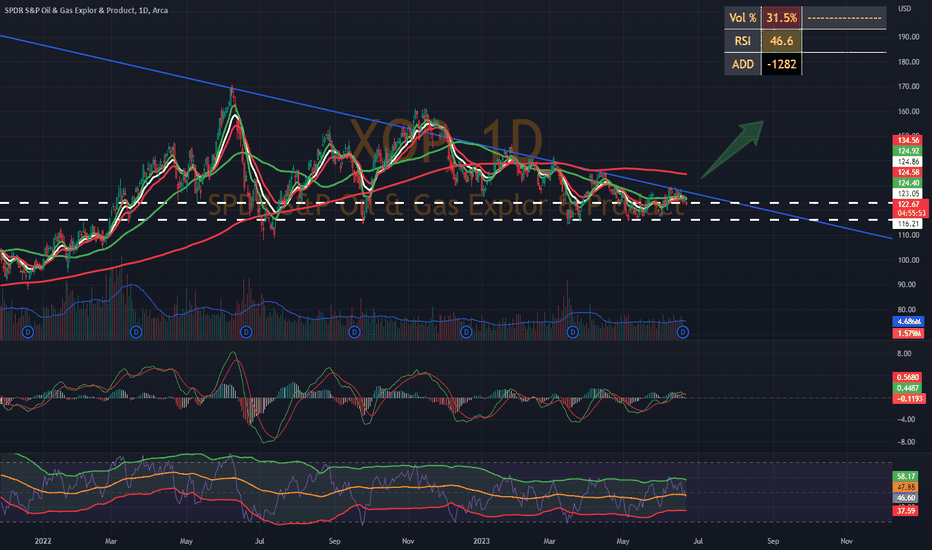Click the 170.00 tick on the price scale
Viewport: 932px width, 550px height.
click(x=908, y=86)
